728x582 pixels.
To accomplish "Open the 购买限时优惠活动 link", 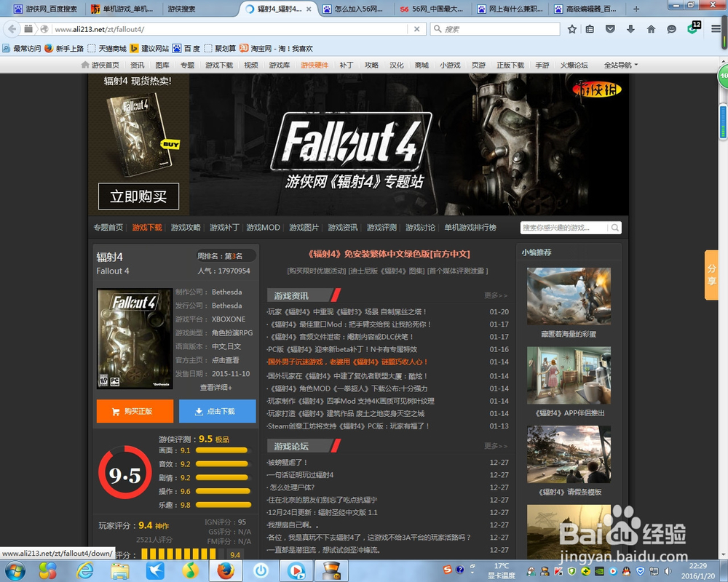I will point(317,271).
